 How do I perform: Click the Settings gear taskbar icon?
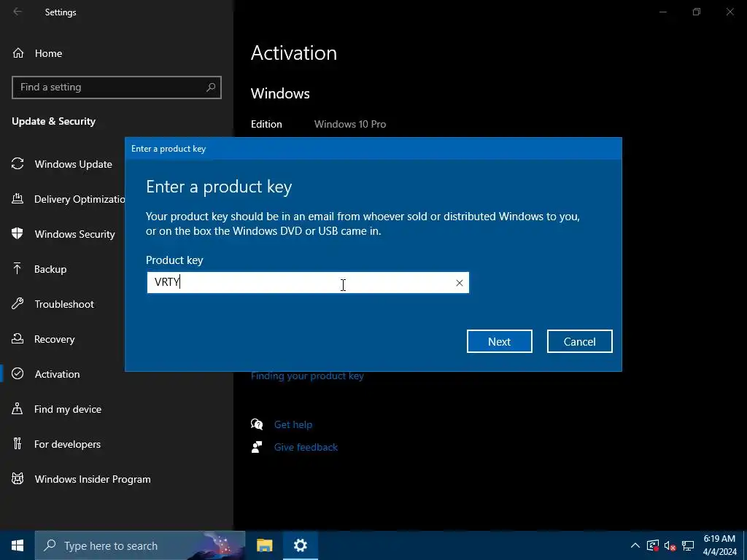click(x=300, y=545)
